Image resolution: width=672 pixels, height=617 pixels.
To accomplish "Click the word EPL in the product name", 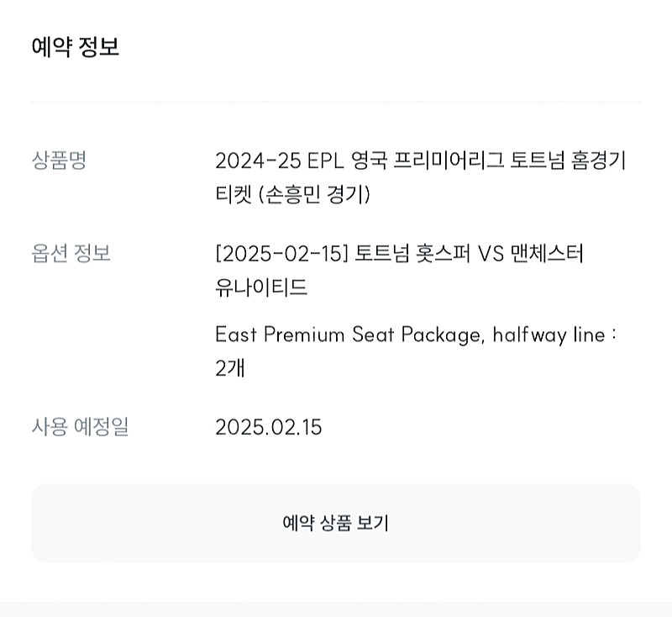I will click(325, 161).
